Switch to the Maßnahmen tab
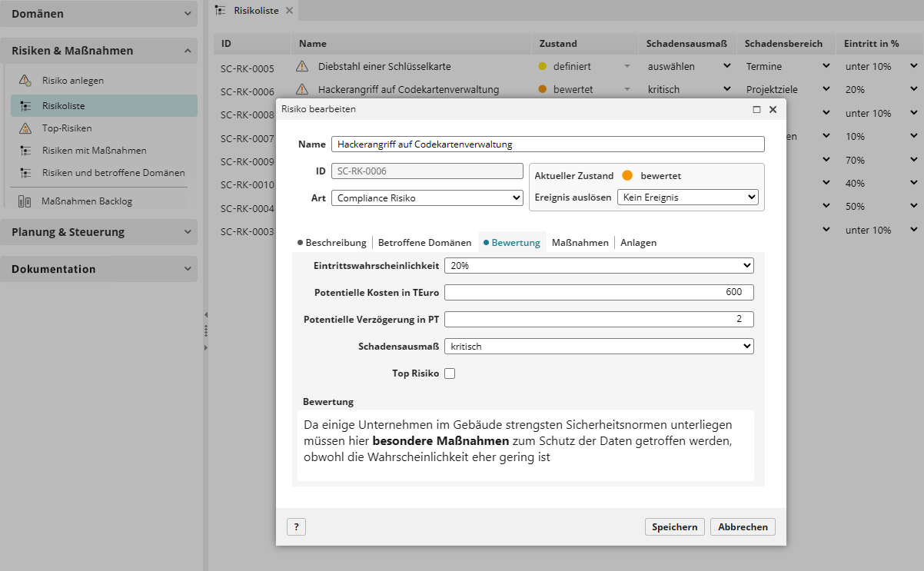Image resolution: width=924 pixels, height=571 pixels. point(580,242)
